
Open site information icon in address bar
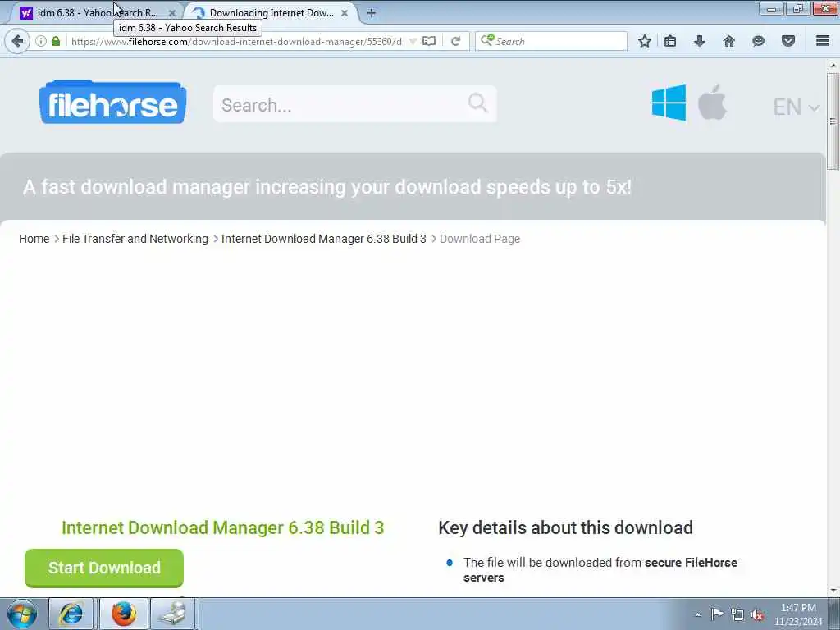41,41
